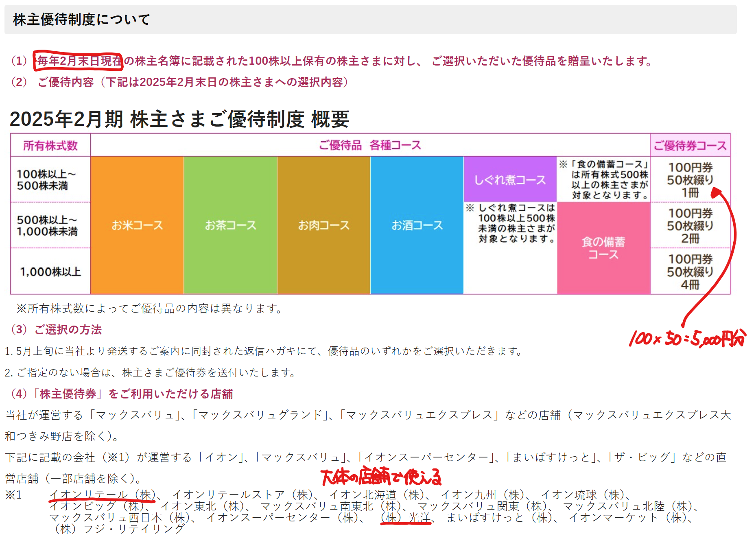The image size is (756, 534).
Task: Click the 食の備蓄コース 500株以上 note
Action: (x=604, y=179)
